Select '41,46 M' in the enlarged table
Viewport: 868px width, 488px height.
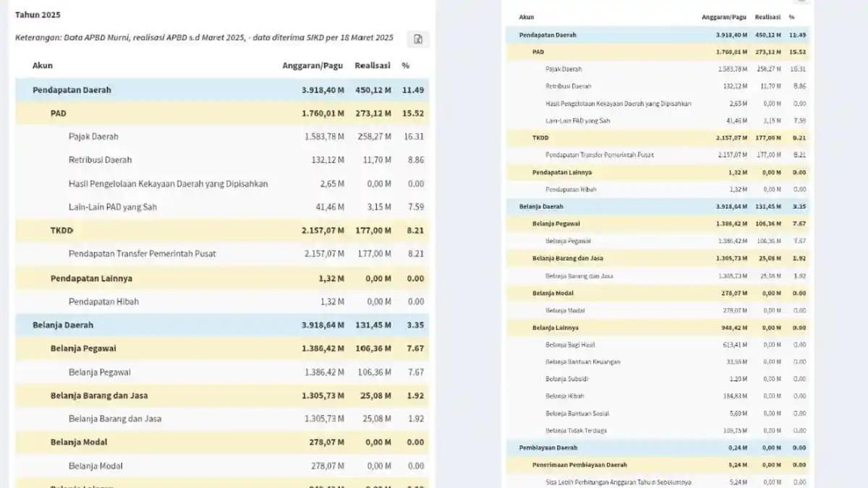tap(330, 207)
